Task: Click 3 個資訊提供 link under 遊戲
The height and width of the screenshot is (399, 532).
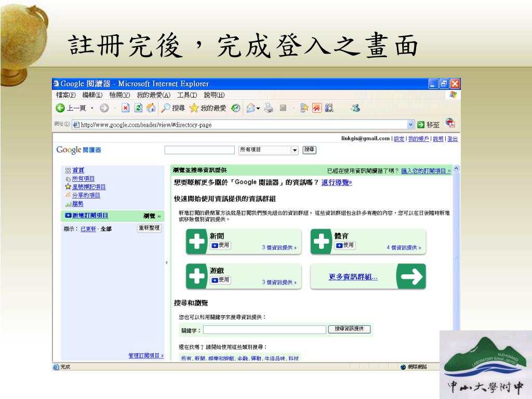Action: tap(279, 282)
